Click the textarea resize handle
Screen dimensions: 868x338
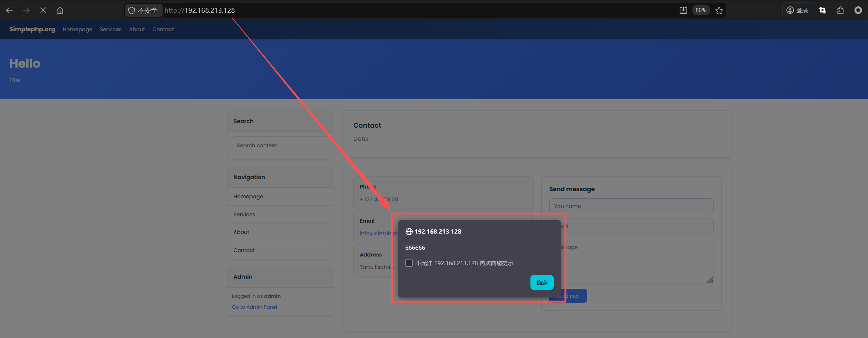coord(710,280)
